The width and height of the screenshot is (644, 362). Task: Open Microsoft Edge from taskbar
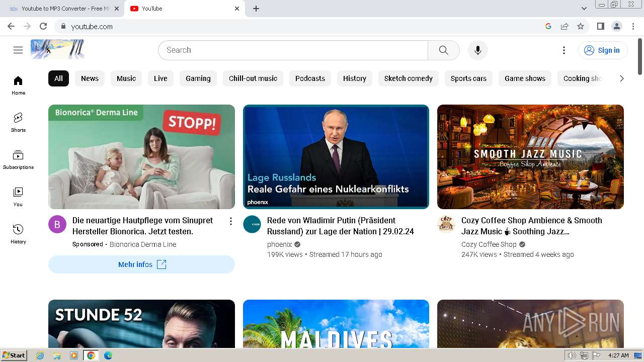pos(108,355)
